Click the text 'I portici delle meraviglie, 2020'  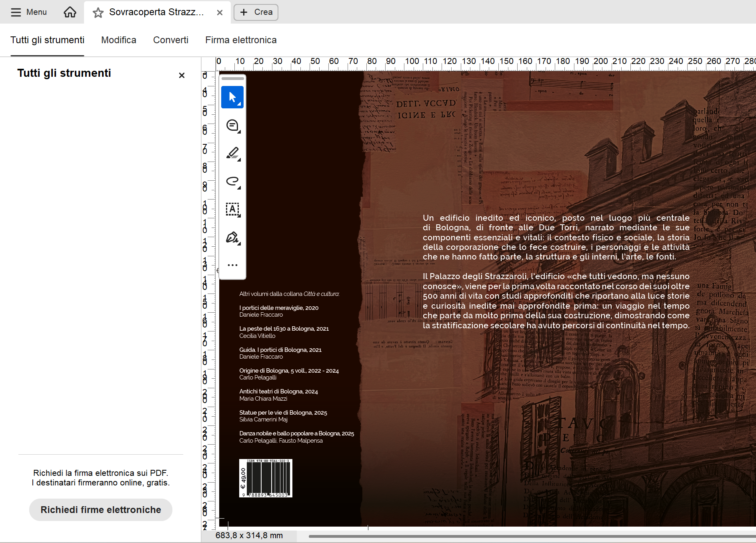[x=279, y=308]
